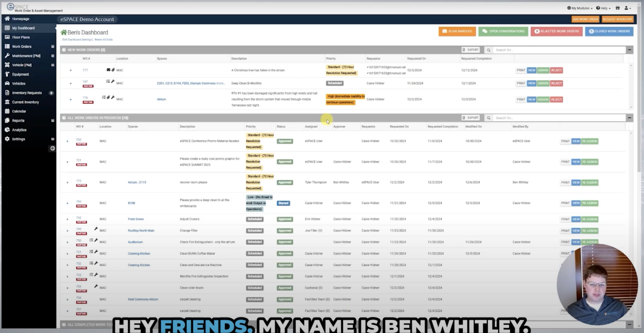Open the Homepage from the sidebar
The height and width of the screenshot is (333, 644).
(x=20, y=19)
